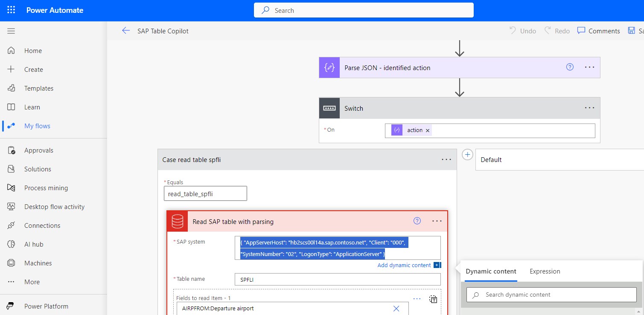This screenshot has height=315, width=644.
Task: Open Switch action ellipsis menu
Action: click(x=589, y=108)
